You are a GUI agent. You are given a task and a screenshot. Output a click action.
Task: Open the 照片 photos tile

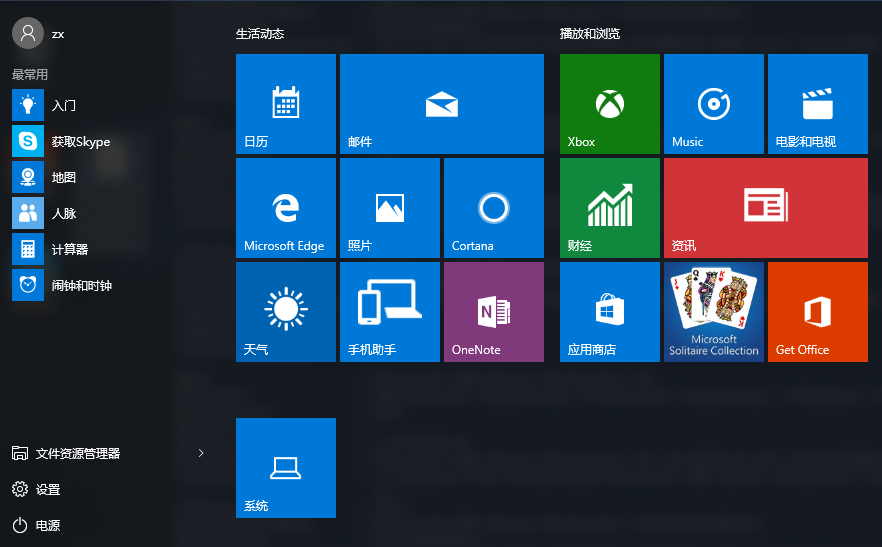click(390, 208)
